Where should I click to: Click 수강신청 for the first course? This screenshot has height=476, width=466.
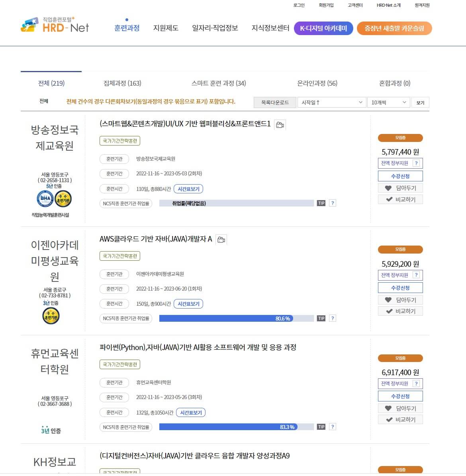coord(400,175)
